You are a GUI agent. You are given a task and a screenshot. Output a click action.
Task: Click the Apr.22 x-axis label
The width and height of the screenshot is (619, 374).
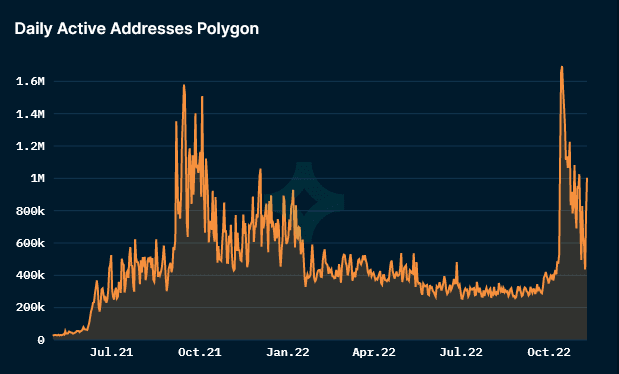(x=374, y=352)
